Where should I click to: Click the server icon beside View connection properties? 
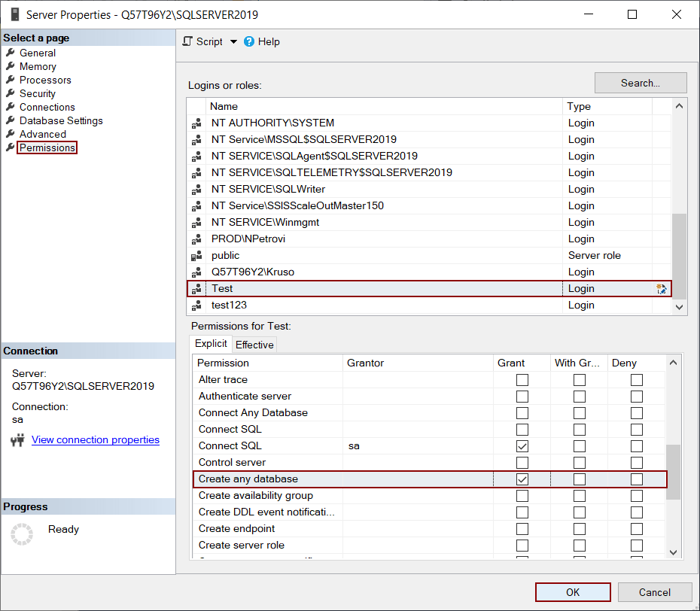coord(17,439)
